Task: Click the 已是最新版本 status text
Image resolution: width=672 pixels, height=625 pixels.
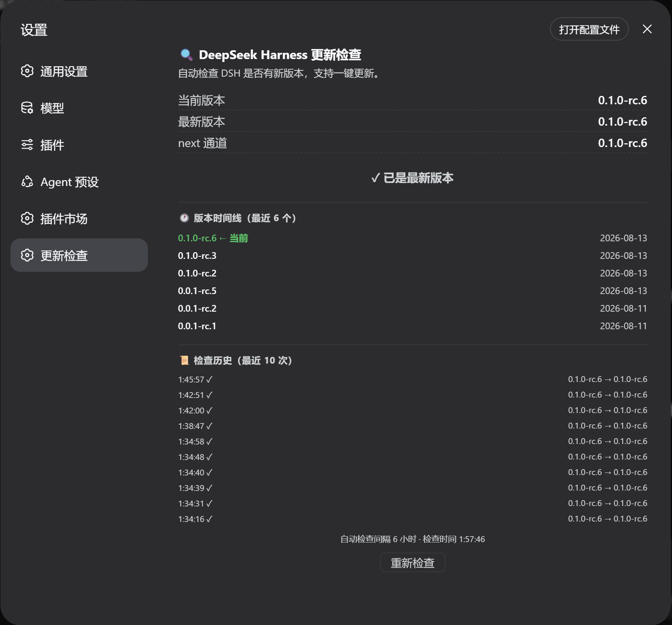Action: click(x=412, y=178)
